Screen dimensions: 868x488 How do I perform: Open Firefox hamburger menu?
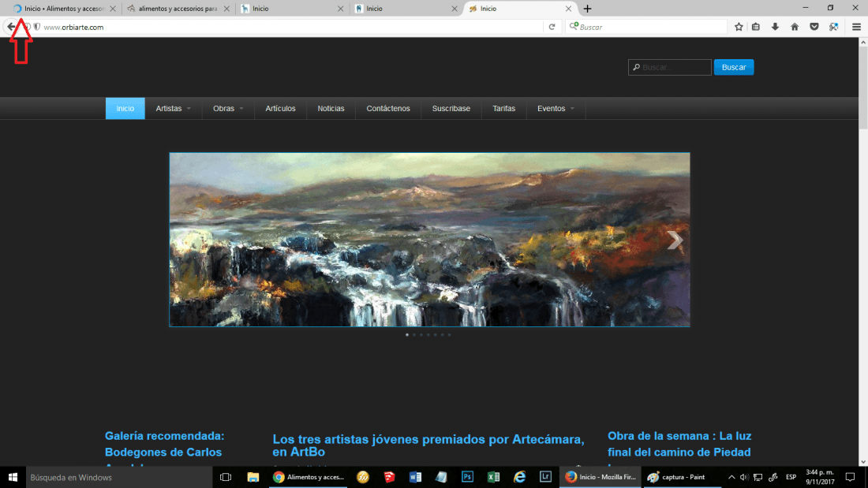coord(856,27)
